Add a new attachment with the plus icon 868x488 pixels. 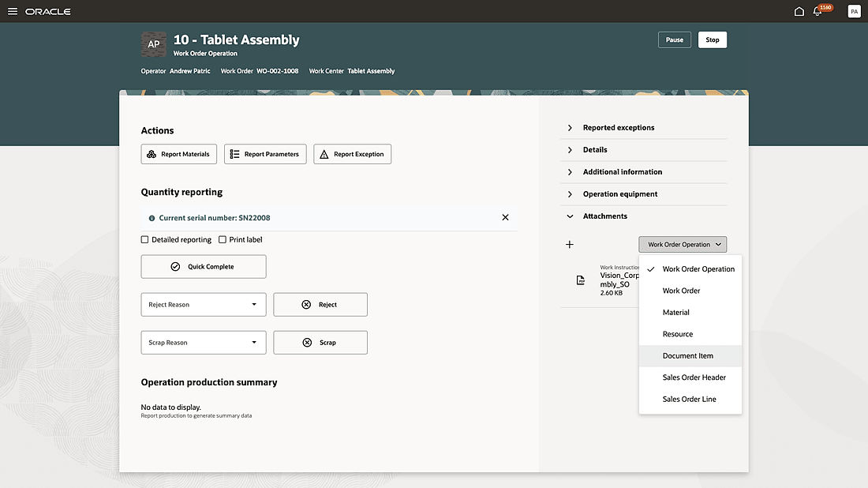click(570, 244)
